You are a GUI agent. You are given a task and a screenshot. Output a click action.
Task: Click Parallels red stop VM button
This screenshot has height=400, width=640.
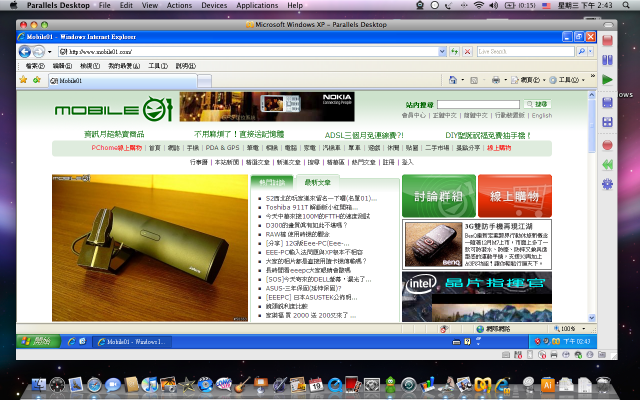click(x=607, y=40)
